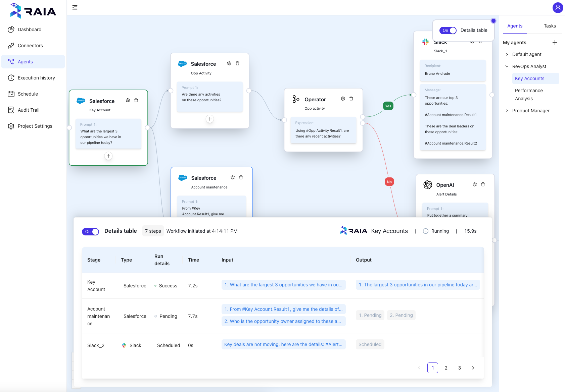
Task: Open Slack_2 input message link
Action: pos(284,344)
